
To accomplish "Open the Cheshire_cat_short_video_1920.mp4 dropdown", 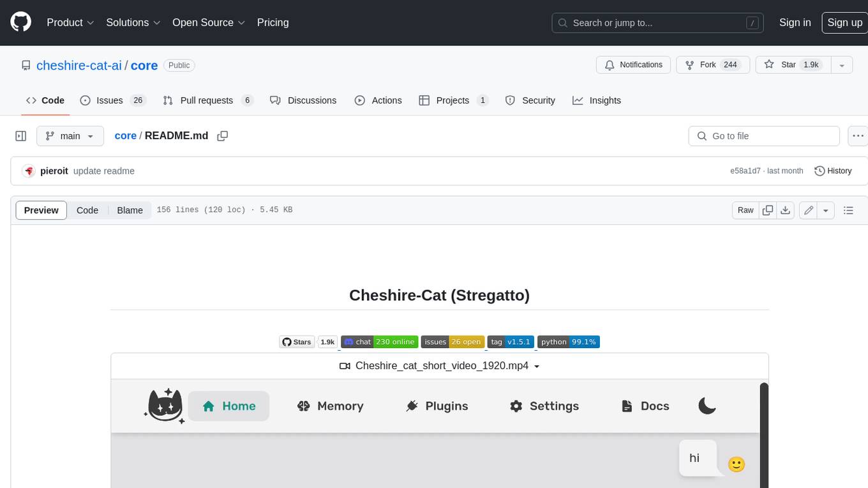I will pos(440,366).
